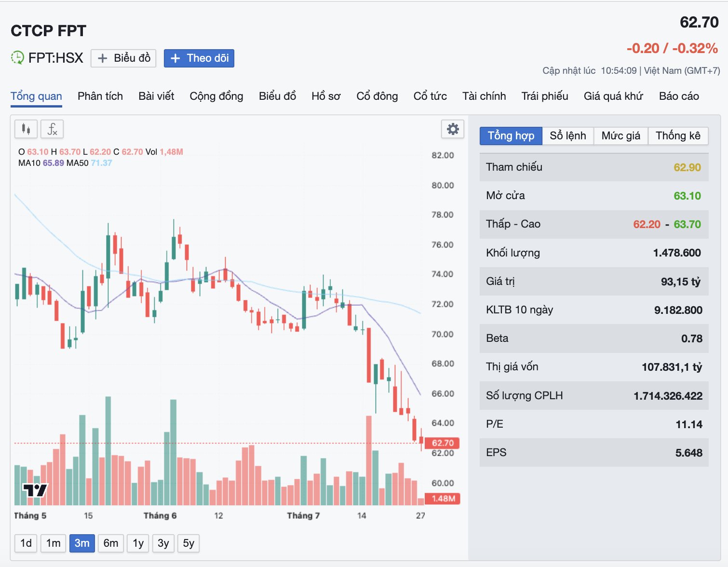Open the Tài chính tab

(484, 96)
